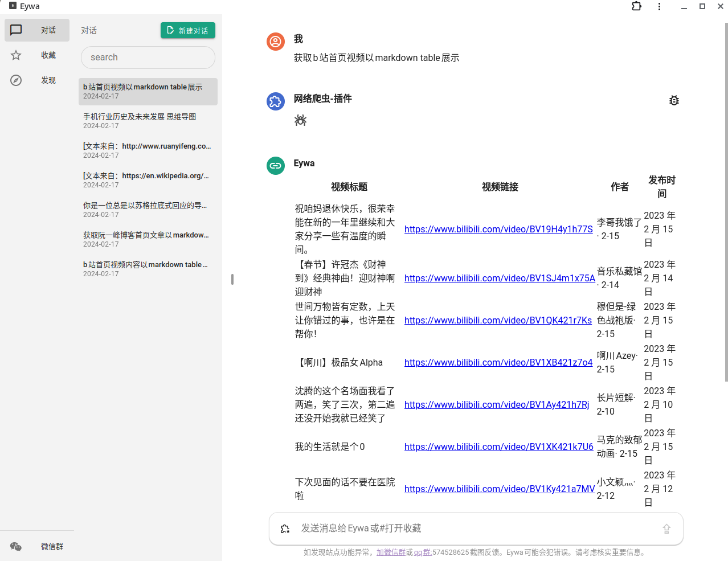Click the WeChat icon at the bottom left

(x=16, y=547)
